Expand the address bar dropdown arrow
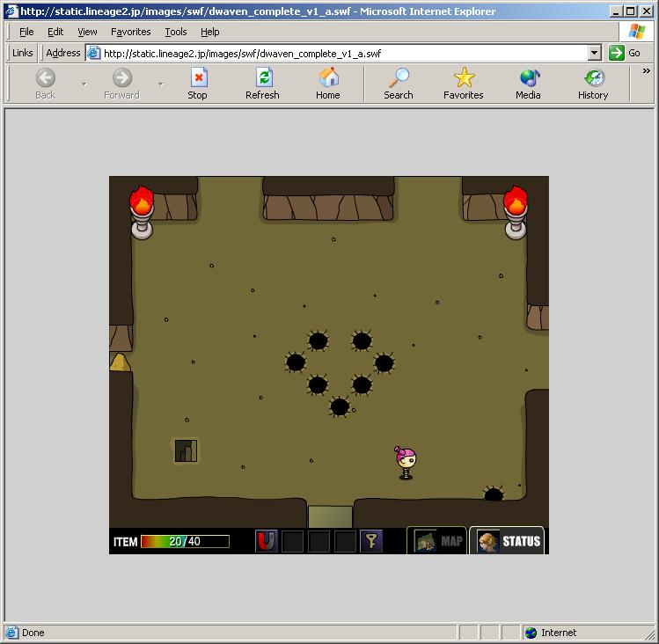Viewport: 659px width, 644px height. click(594, 53)
